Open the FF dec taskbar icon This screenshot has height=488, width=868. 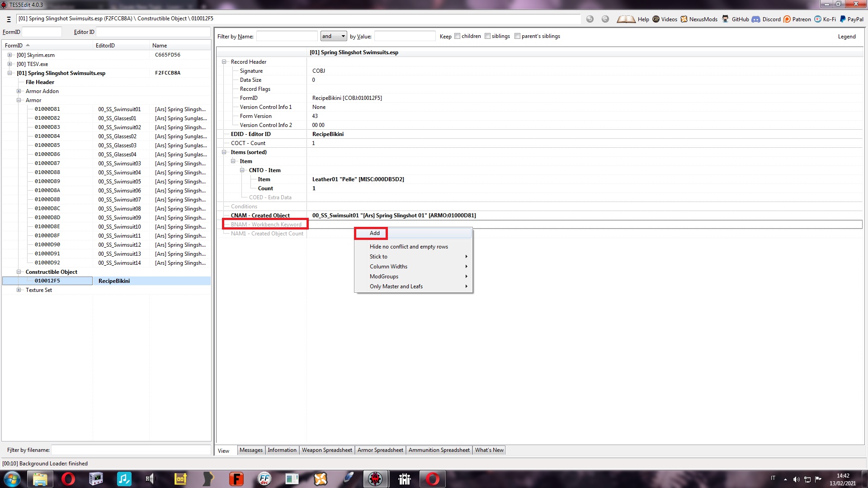(264, 479)
